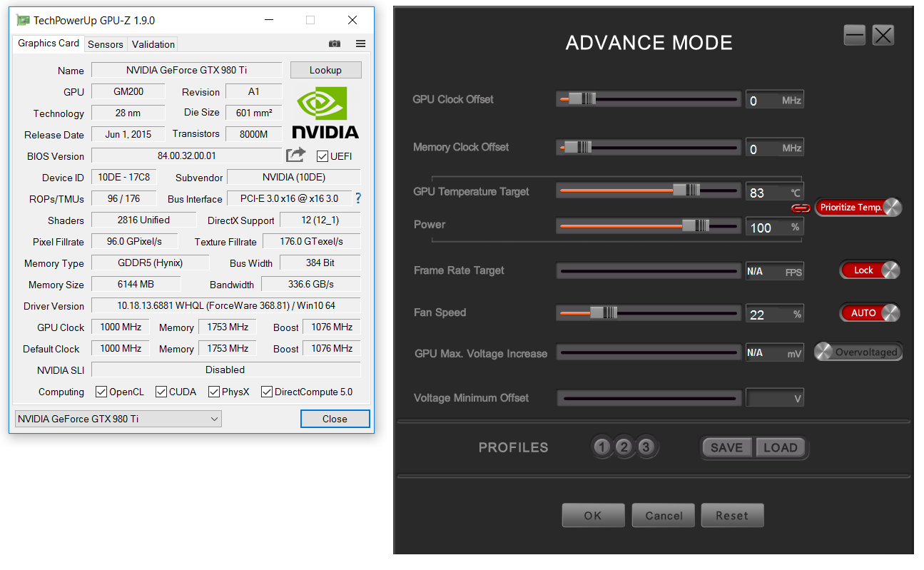This screenshot has width=924, height=570.
Task: Click the Fan Speed percent value field
Action: coord(775,314)
